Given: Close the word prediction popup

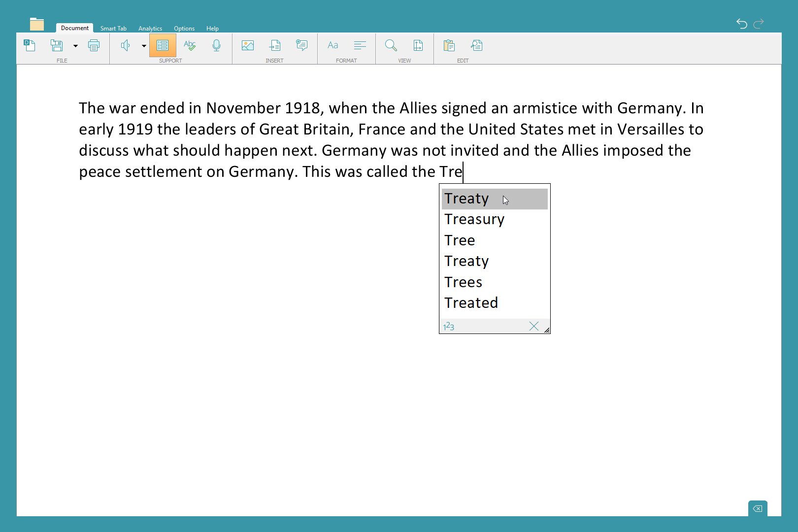Looking at the screenshot, I should [533, 326].
